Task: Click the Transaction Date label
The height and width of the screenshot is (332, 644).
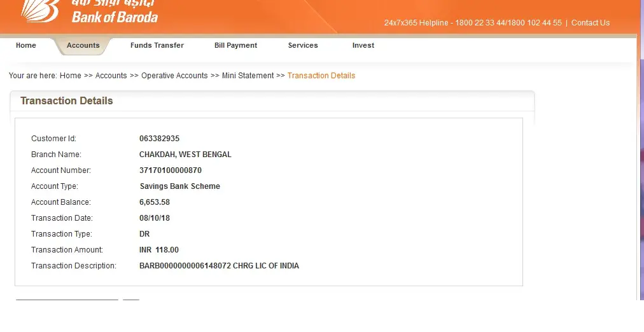Action: pyautogui.click(x=62, y=218)
